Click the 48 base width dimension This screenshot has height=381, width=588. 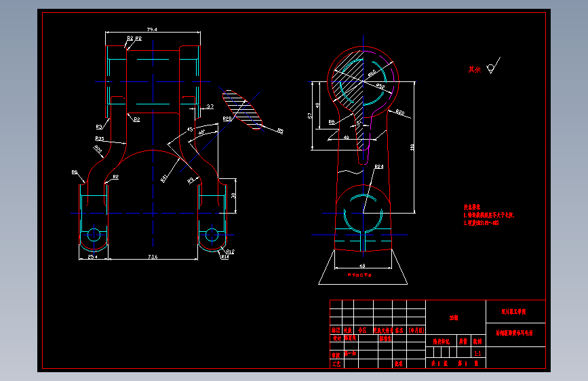click(x=362, y=266)
